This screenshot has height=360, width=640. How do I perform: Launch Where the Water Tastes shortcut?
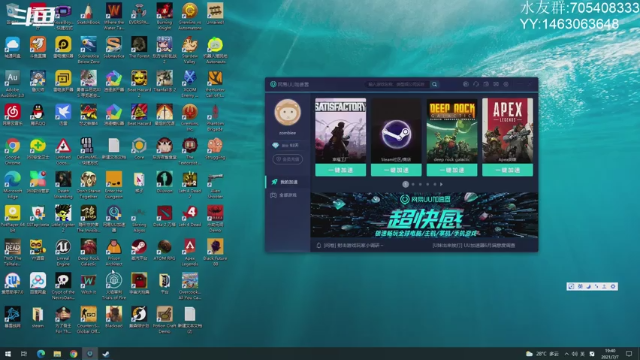(113, 16)
